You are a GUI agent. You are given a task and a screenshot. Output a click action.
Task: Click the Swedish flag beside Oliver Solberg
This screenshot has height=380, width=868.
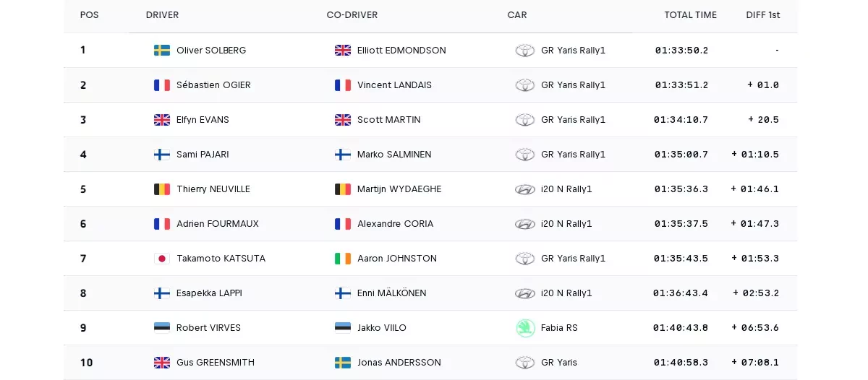[x=162, y=51]
